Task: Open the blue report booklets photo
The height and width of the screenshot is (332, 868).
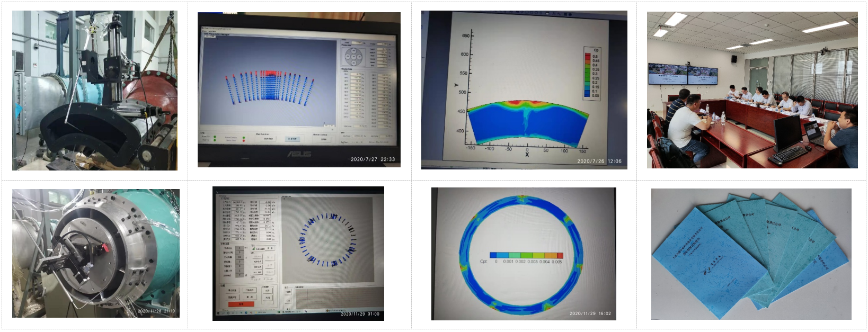Action: (x=751, y=254)
